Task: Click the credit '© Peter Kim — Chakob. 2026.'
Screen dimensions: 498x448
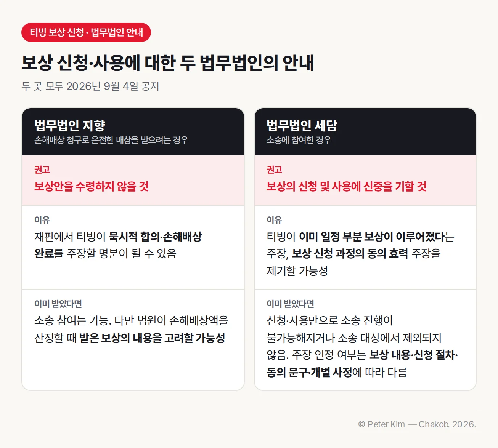Action: [417, 424]
